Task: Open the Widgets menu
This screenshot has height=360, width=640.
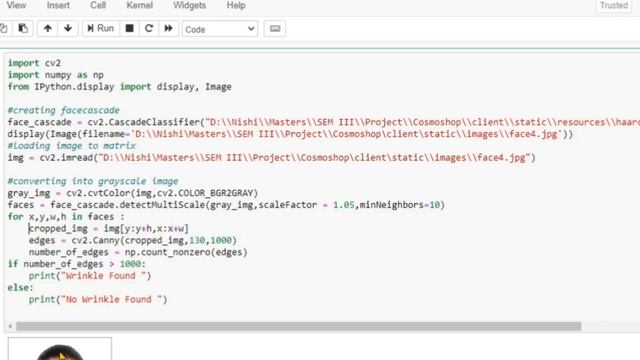Action: point(189,5)
